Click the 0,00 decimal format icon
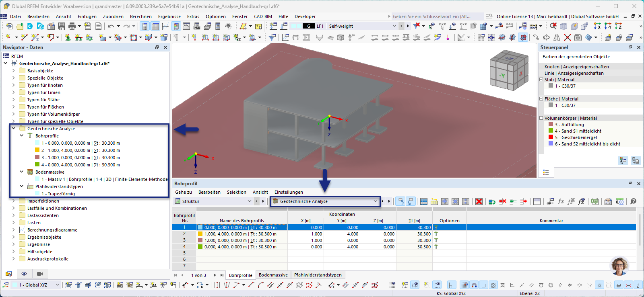This screenshot has width=644, height=297. [620, 201]
